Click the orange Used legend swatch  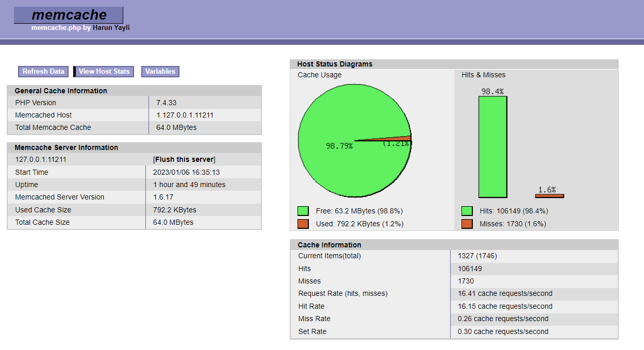coord(303,224)
